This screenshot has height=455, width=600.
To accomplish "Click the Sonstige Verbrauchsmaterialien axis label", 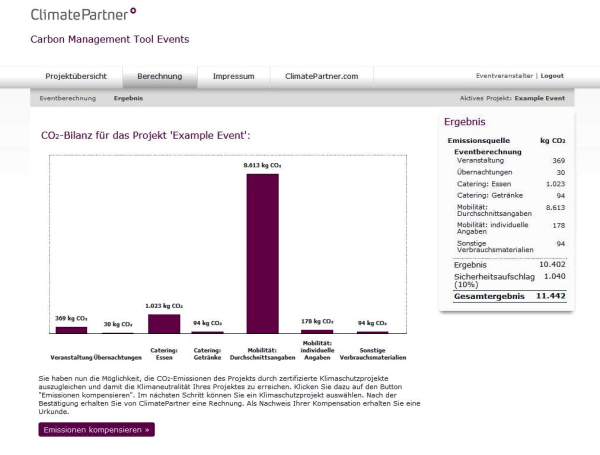I will coord(371,354).
